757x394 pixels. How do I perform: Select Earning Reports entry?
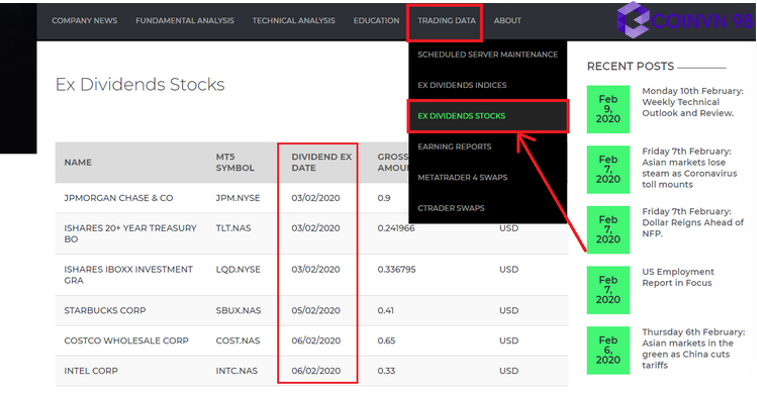pos(454,147)
